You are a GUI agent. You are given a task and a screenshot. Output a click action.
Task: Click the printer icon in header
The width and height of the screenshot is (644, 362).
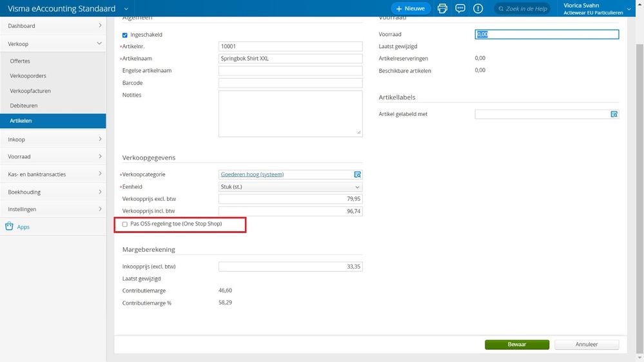click(442, 8)
